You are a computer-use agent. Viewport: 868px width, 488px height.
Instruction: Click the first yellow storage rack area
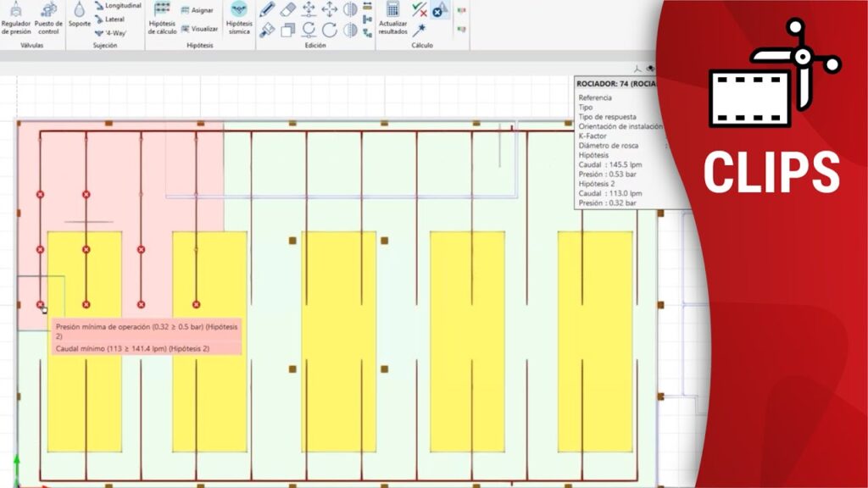[x=84, y=381]
